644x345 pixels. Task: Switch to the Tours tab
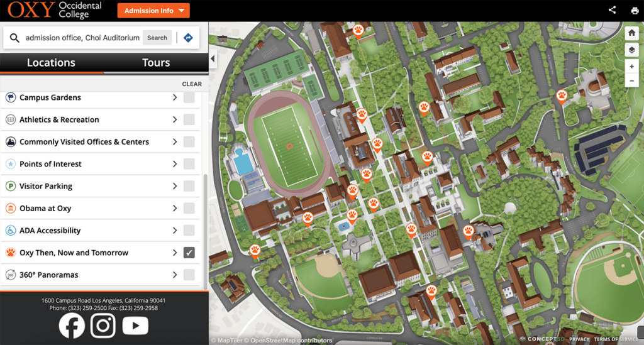click(x=156, y=63)
